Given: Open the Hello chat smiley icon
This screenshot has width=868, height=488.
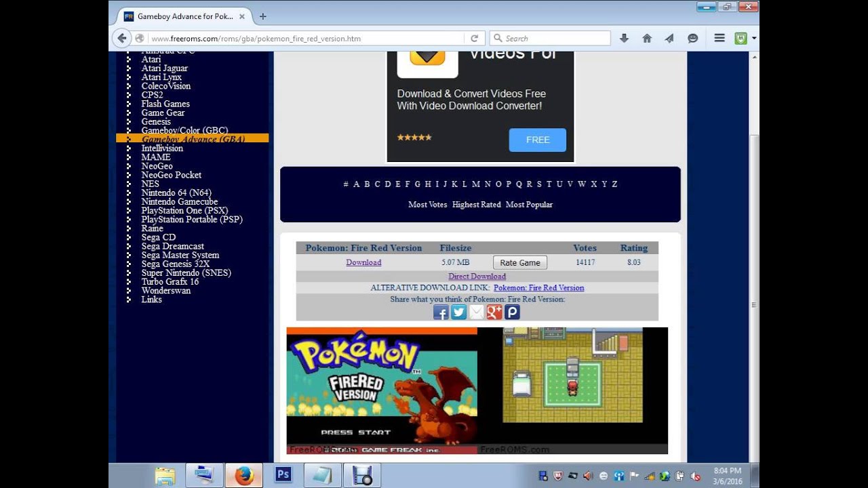Looking at the screenshot, I should tap(692, 39).
